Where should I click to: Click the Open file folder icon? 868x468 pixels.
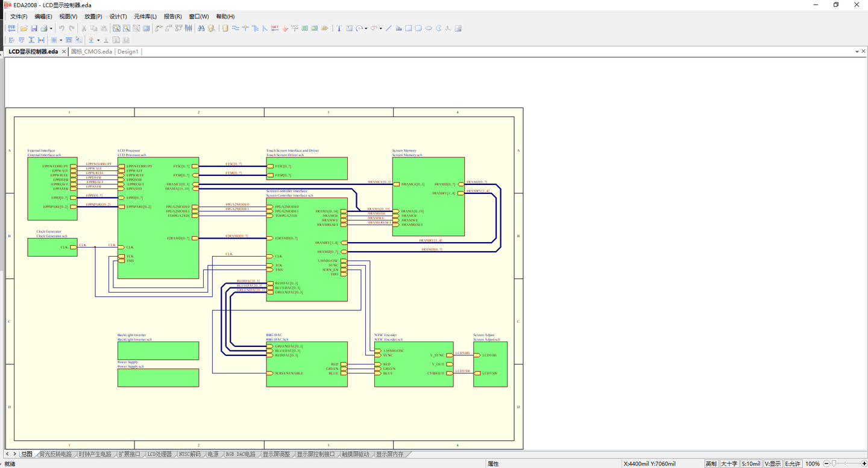pyautogui.click(x=24, y=28)
